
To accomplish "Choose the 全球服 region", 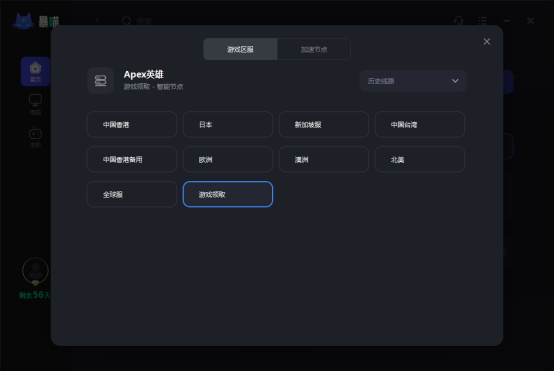I will [132, 194].
